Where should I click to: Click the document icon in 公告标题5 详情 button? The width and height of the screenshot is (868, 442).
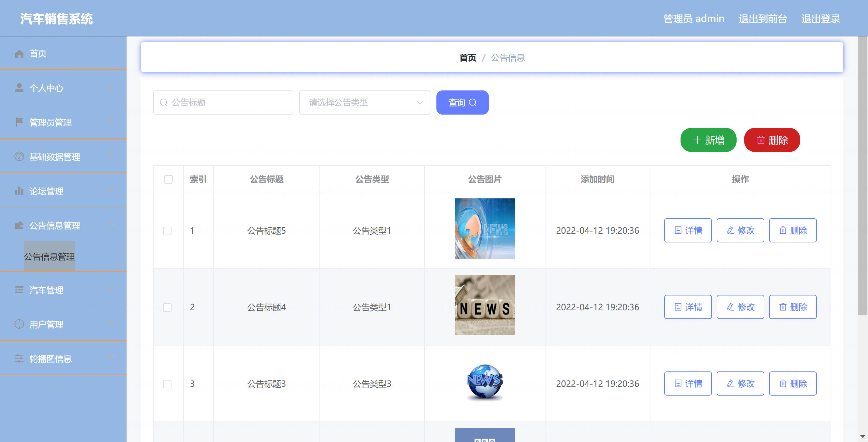(678, 231)
